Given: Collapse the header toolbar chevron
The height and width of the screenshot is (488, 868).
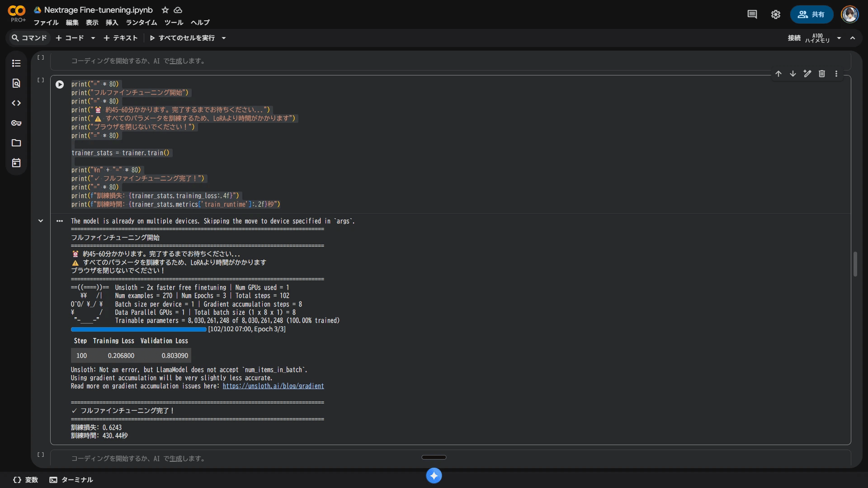Looking at the screenshot, I should [x=853, y=38].
